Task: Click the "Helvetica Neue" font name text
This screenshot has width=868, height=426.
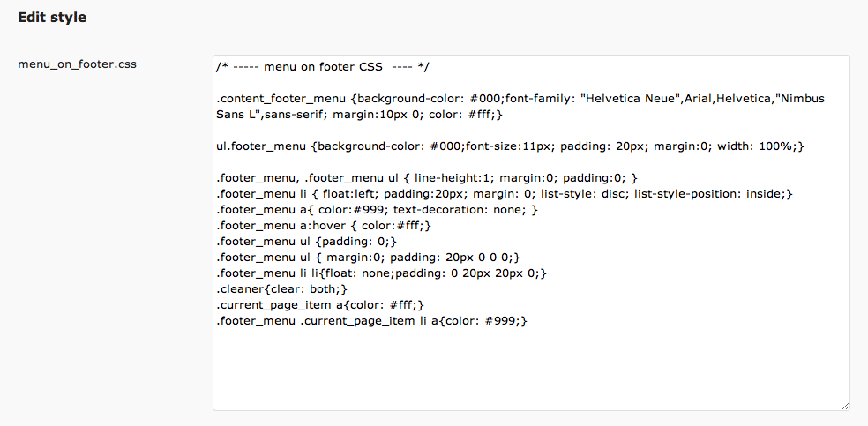Action: 629,99
